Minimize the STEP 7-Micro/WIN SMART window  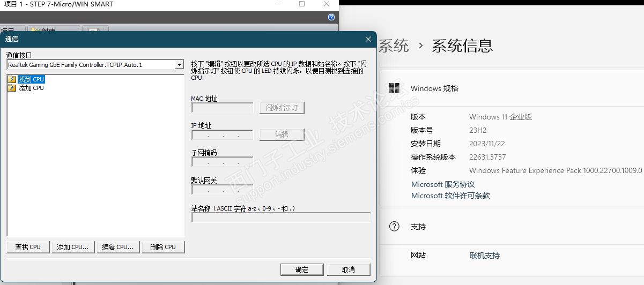click(277, 4)
